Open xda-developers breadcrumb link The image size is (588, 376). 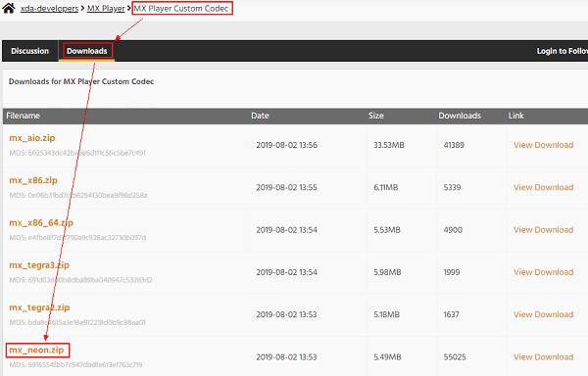point(49,8)
